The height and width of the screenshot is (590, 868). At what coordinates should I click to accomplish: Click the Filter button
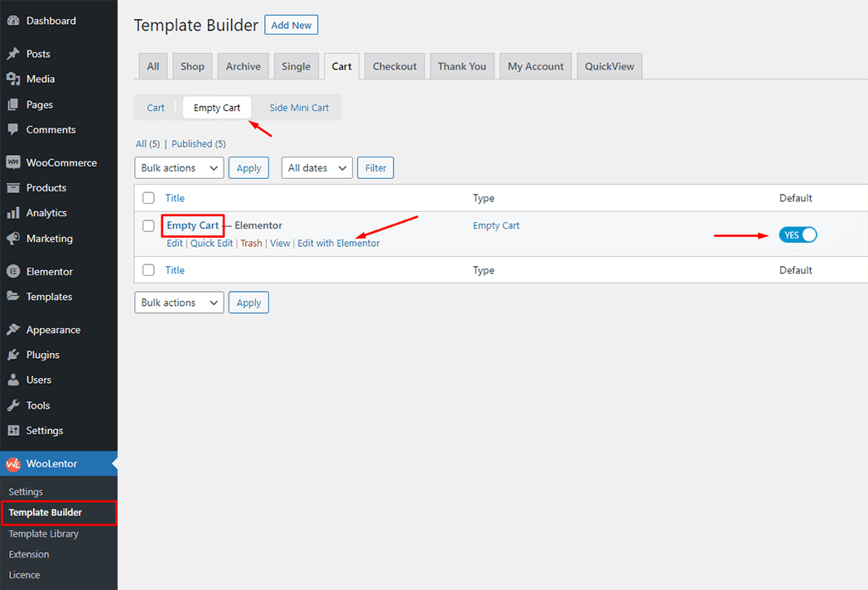pyautogui.click(x=375, y=167)
